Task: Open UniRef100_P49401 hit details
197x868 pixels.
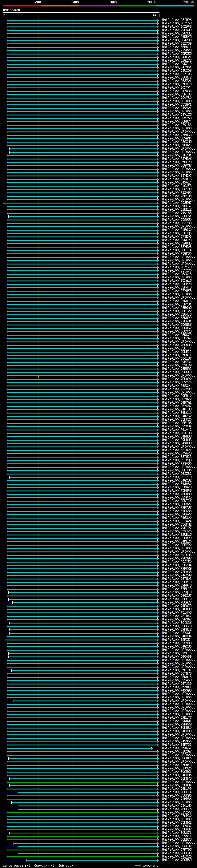Action: click(x=177, y=108)
